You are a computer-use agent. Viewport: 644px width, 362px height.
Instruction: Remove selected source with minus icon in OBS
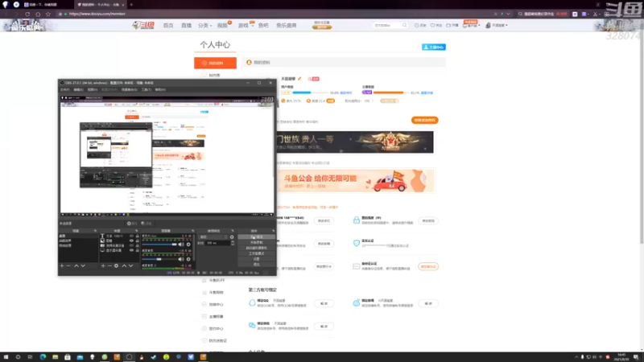109,266
